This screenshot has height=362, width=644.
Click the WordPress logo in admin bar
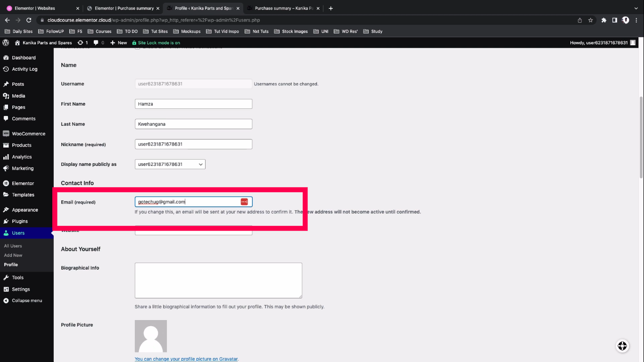[6, 42]
